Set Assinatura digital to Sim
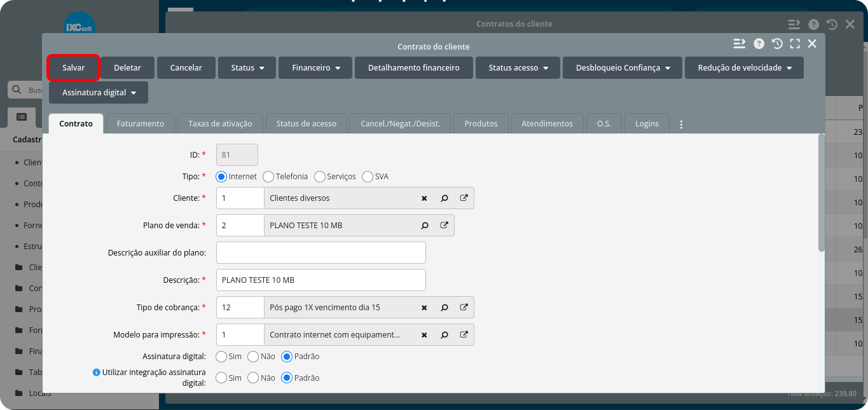 click(x=221, y=357)
